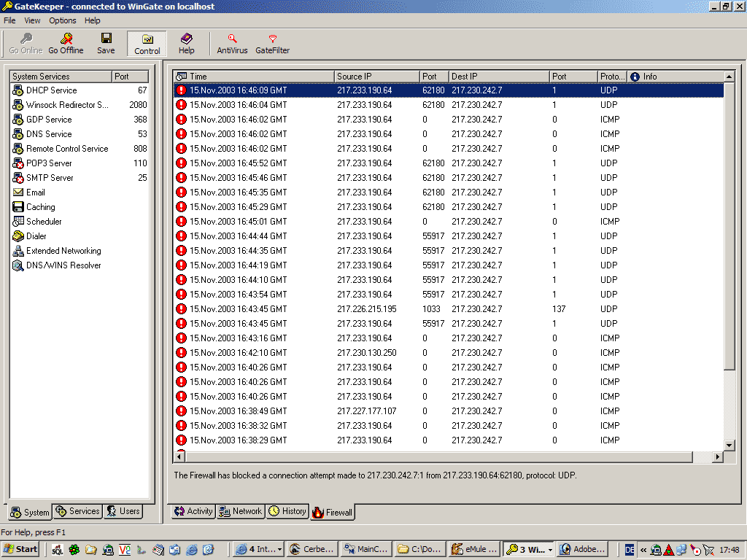Select the firewall entry at 16:44:44 GMT
This screenshot has height=560, width=747.
point(449,236)
